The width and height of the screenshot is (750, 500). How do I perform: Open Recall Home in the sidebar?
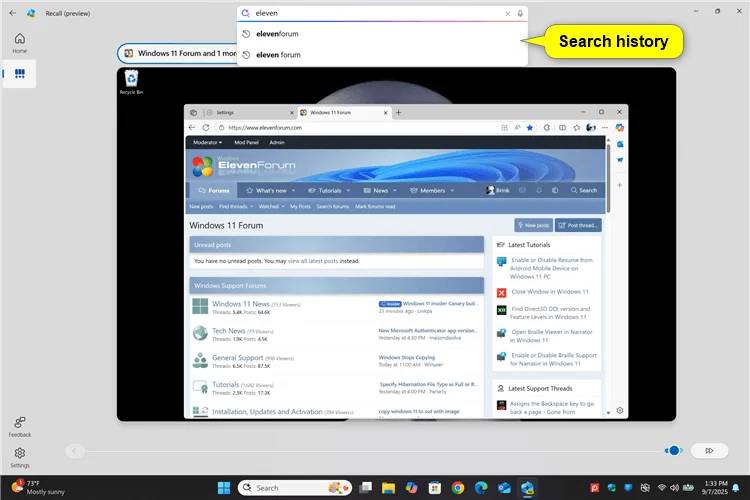pos(20,43)
